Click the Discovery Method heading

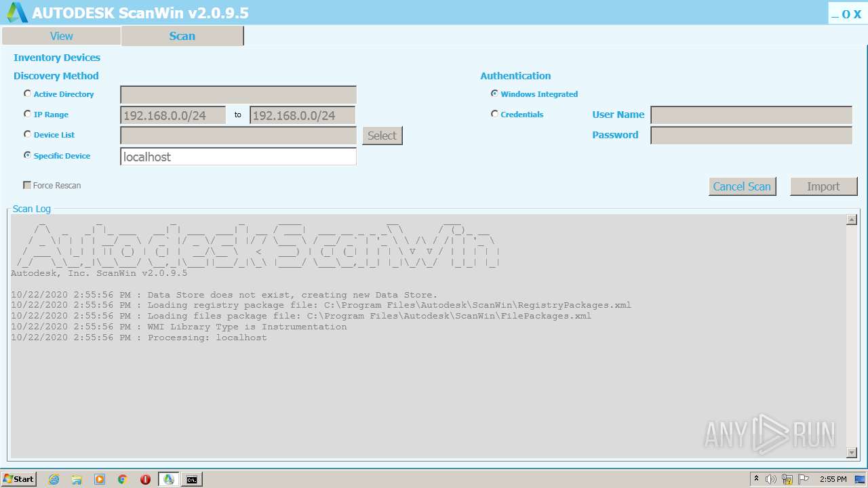pyautogui.click(x=56, y=76)
